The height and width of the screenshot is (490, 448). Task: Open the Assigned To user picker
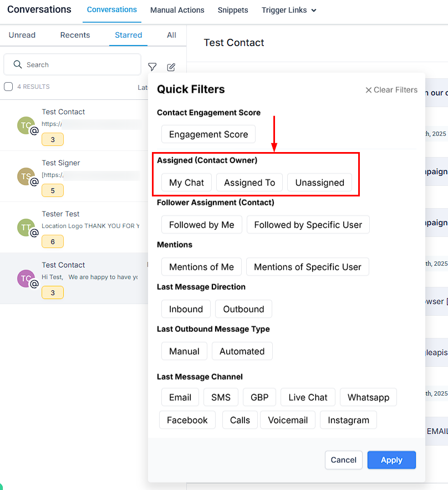pos(250,183)
